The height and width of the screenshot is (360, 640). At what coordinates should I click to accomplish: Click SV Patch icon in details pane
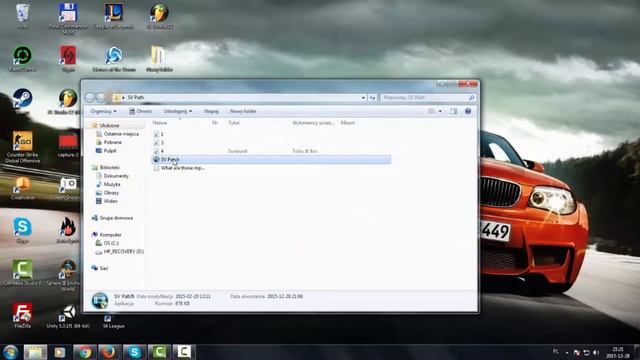100,300
